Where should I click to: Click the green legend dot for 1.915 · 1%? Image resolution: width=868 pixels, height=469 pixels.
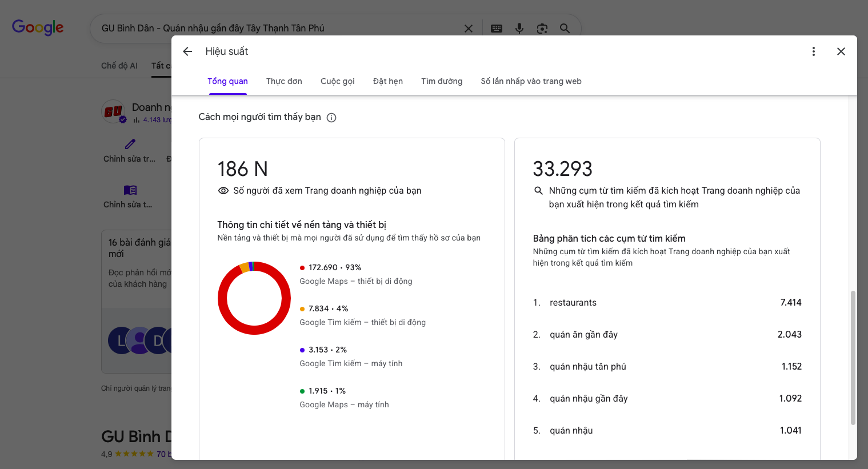pyautogui.click(x=302, y=391)
